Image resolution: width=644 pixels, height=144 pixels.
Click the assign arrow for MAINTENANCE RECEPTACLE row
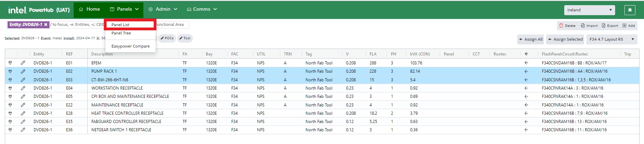click(x=526, y=105)
